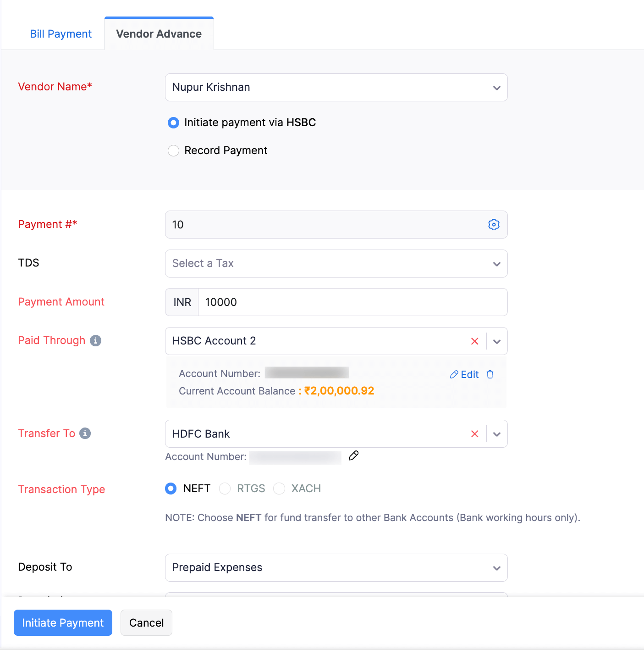644x650 pixels.
Task: Clear the HSBC Account 2 selection
Action: point(474,341)
